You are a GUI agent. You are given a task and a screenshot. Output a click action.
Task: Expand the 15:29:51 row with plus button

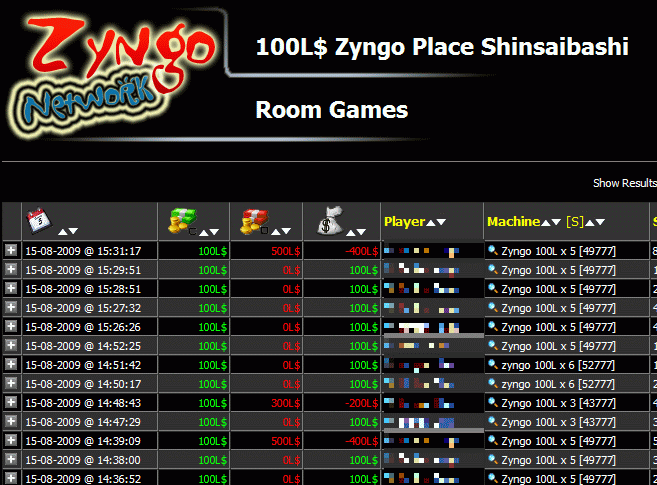point(11,269)
